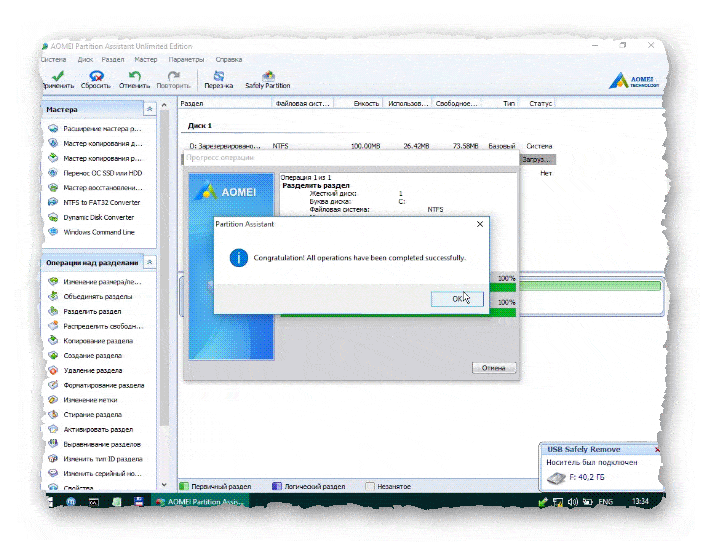Click the Redo (Повторить) toolbar icon

173,80
